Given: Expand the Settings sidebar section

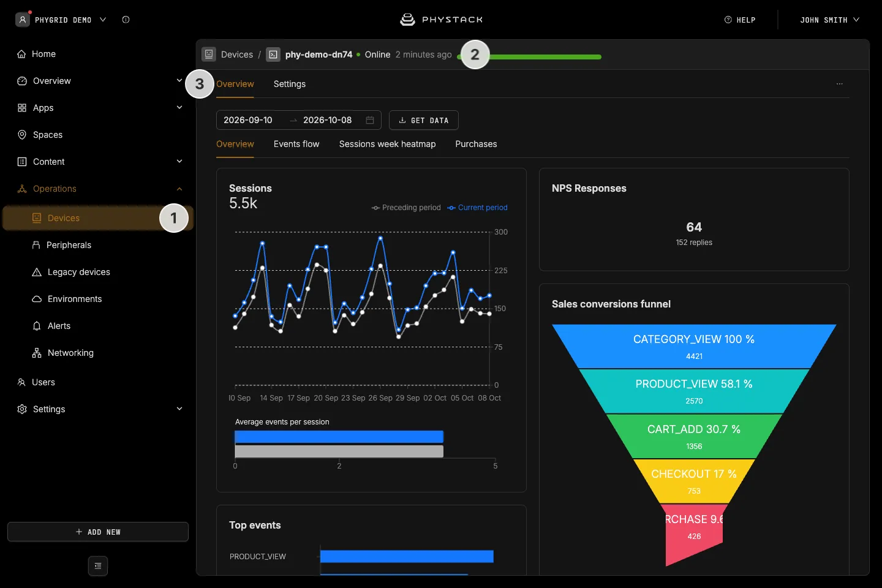Looking at the screenshot, I should point(179,409).
